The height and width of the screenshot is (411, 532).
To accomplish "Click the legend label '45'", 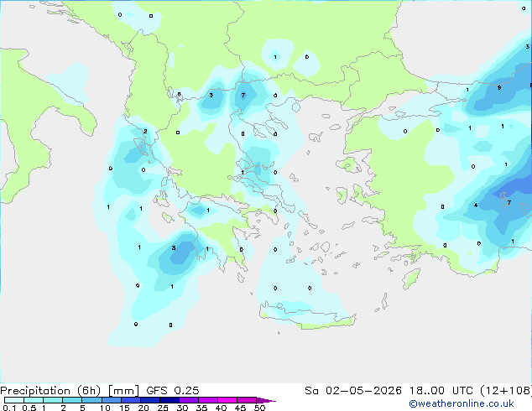I will pyautogui.click(x=240, y=408).
